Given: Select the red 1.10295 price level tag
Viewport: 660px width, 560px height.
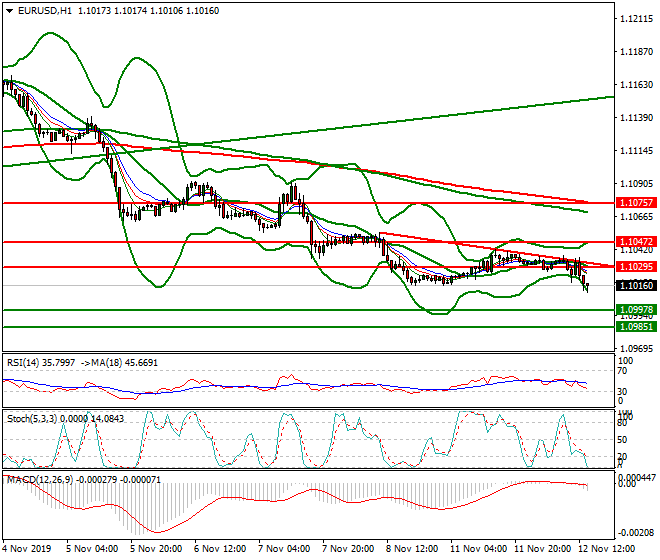Looking at the screenshot, I should [x=636, y=267].
